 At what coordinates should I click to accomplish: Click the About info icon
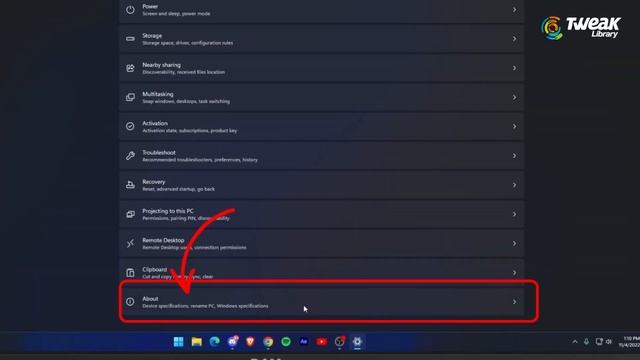point(130,302)
